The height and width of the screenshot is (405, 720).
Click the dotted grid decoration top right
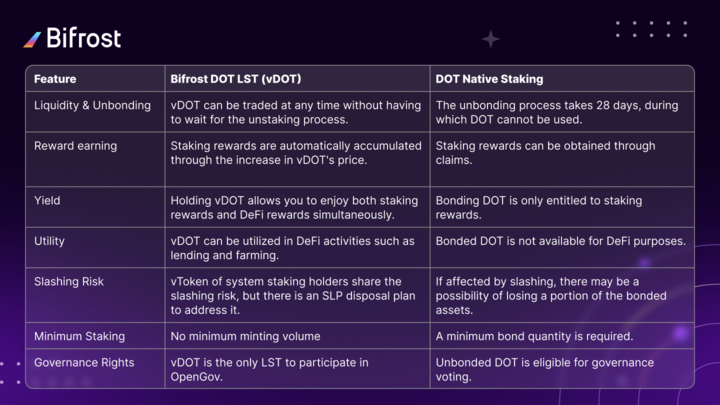[x=651, y=29]
